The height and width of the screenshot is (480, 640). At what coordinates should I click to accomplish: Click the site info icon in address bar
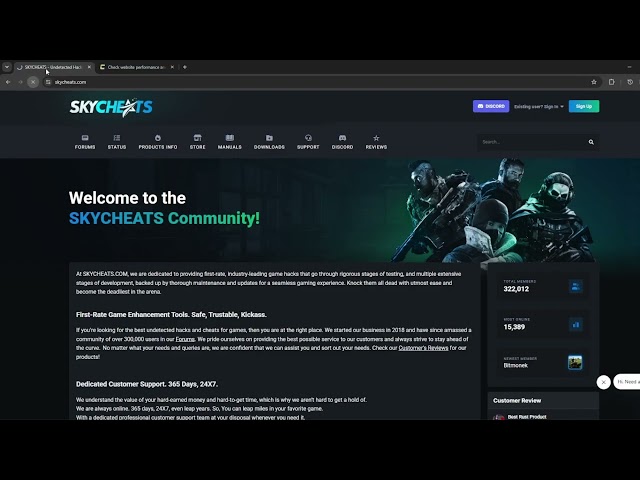[x=48, y=82]
